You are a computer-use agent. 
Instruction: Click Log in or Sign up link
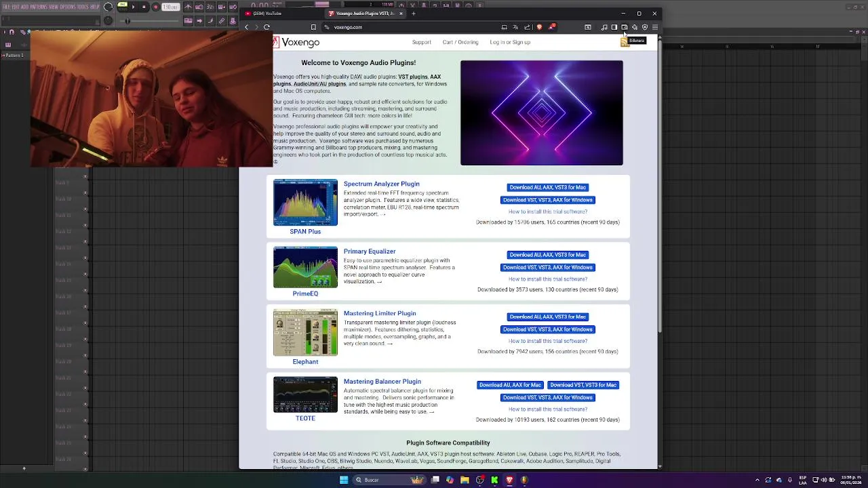(510, 42)
